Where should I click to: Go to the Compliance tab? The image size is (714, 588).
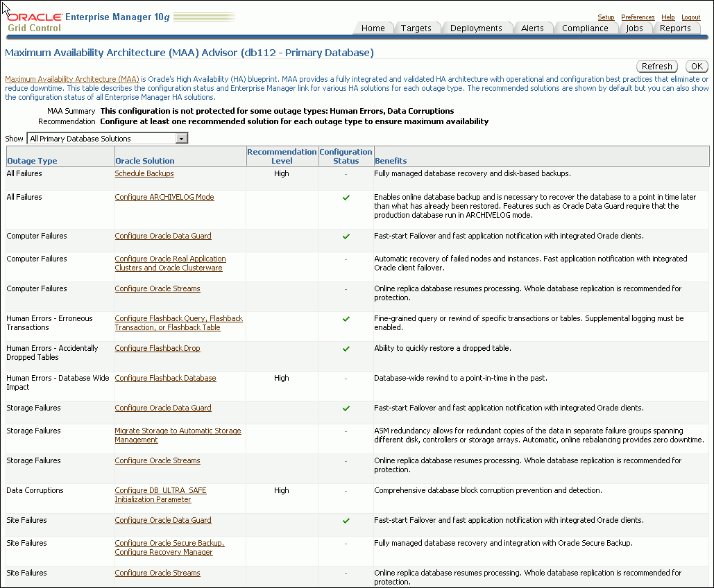585,28
